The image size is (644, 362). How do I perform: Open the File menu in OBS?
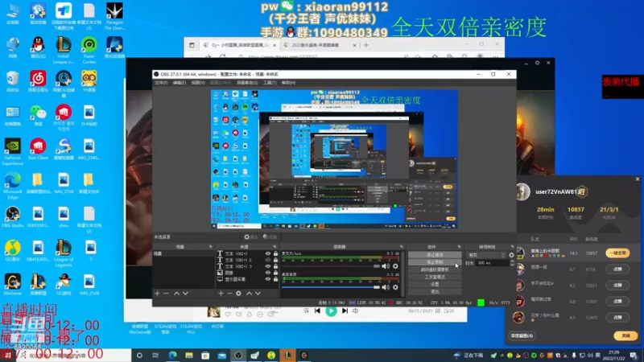click(161, 83)
